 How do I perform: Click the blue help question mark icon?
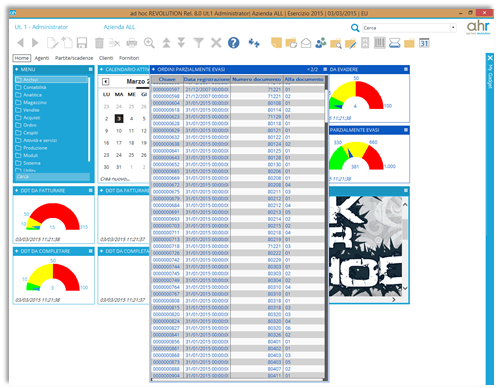pyautogui.click(x=233, y=43)
